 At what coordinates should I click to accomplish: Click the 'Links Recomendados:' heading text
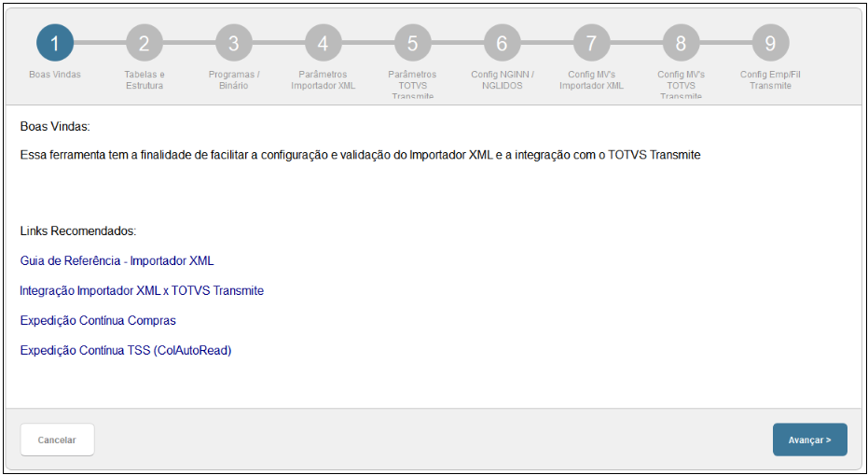coord(78,231)
